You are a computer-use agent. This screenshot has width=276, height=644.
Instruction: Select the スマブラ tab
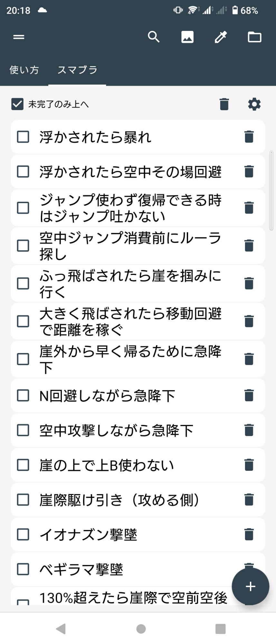click(x=77, y=70)
